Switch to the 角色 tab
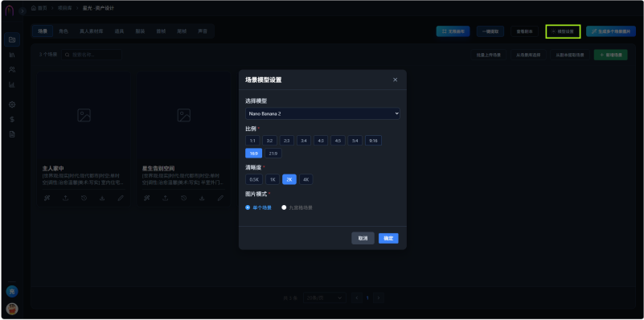The image size is (644, 320). (64, 31)
